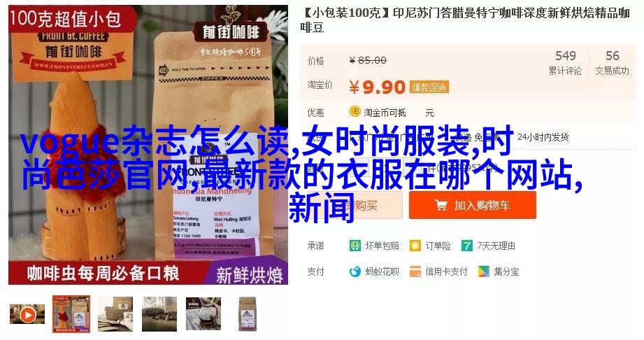Image resolution: width=644 pixels, height=340 pixels.
Task: Click the shopping cart icon
Action: pyautogui.click(x=441, y=205)
